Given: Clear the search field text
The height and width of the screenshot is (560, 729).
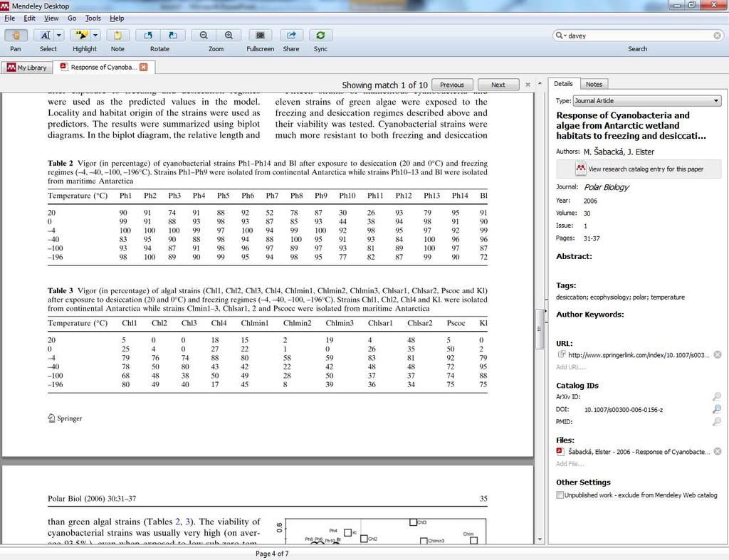Looking at the screenshot, I should pyautogui.click(x=718, y=36).
